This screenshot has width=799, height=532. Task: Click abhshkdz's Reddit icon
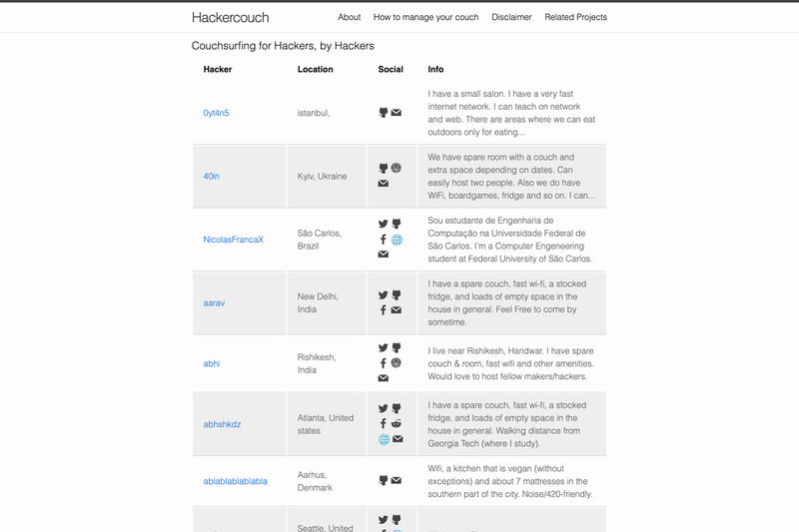pos(396,423)
